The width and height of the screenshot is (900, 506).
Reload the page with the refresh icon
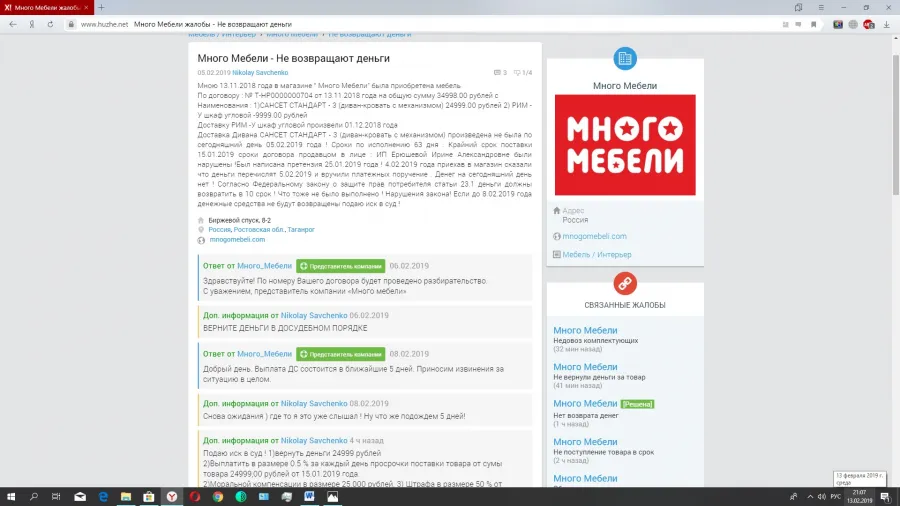point(51,24)
